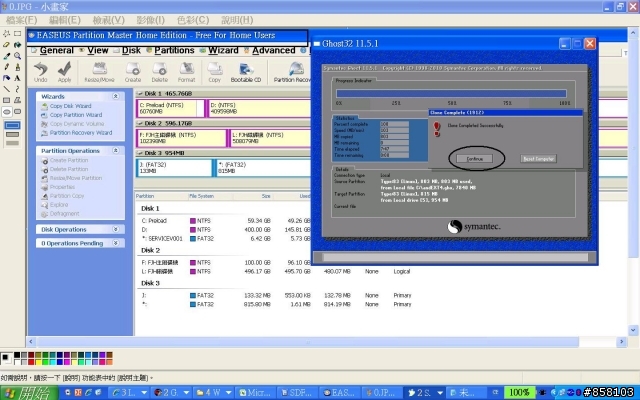This screenshot has height=400, width=640.
Task: Click the Copy Partition Wizard link
Action: [76, 115]
